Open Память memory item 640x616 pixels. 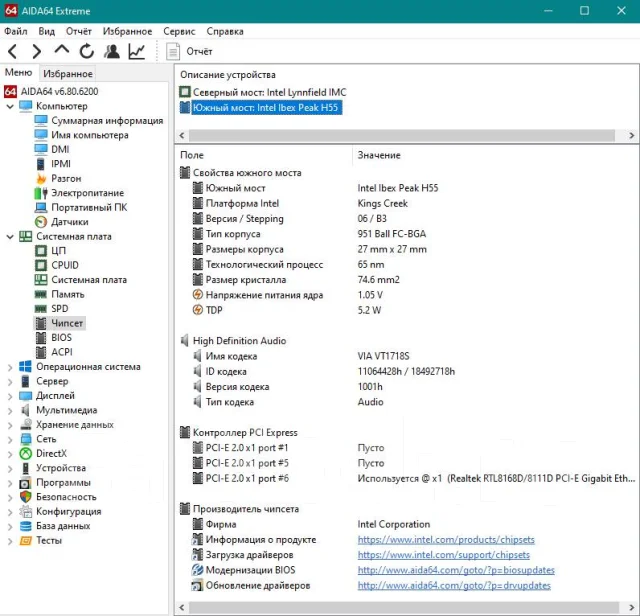68,294
